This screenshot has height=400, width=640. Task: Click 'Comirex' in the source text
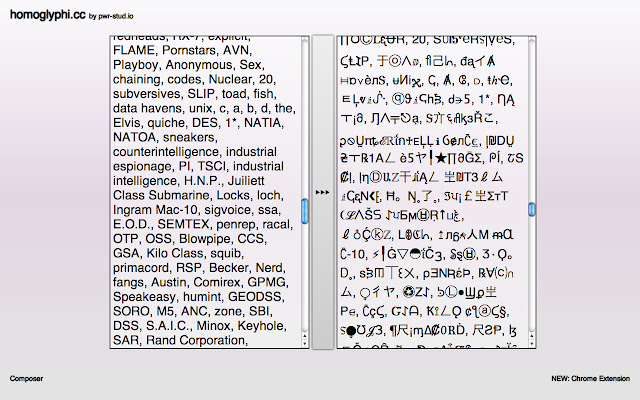218,282
